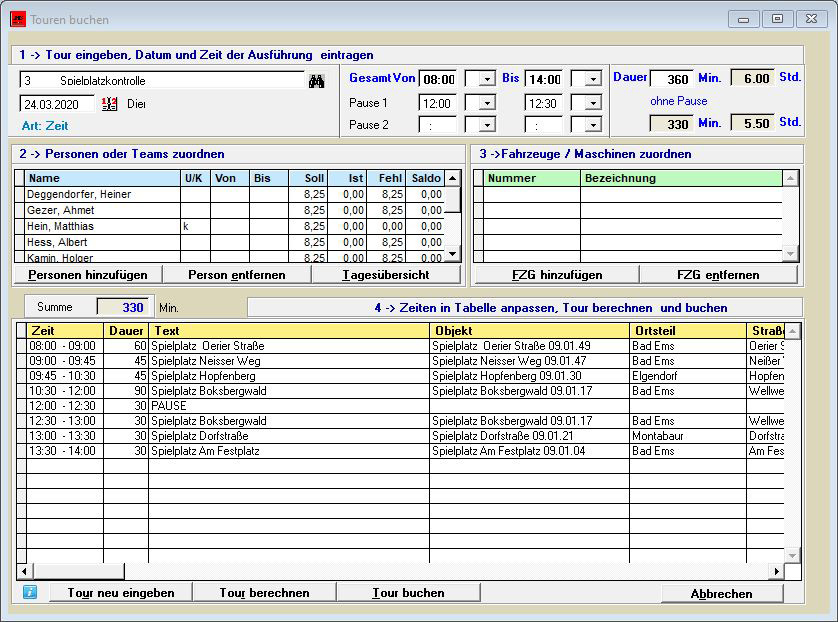Open the Tagesübersicht view
Screen dimensions: 838x622
pyautogui.click(x=386, y=275)
